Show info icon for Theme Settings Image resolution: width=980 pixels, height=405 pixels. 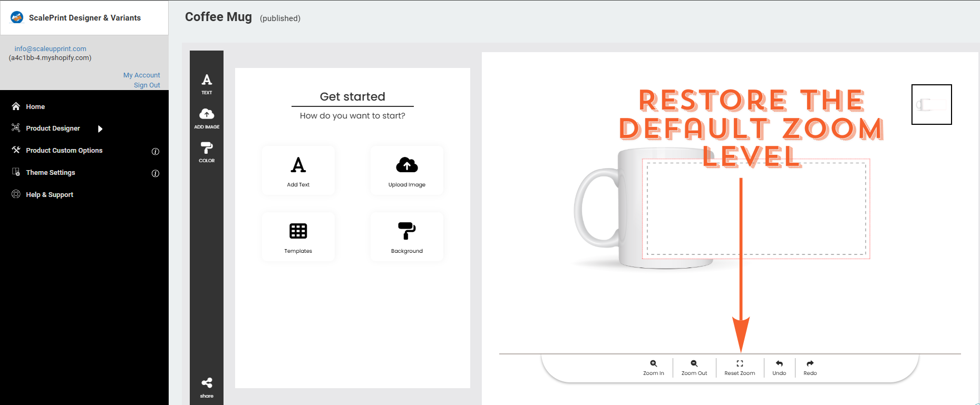click(x=156, y=173)
